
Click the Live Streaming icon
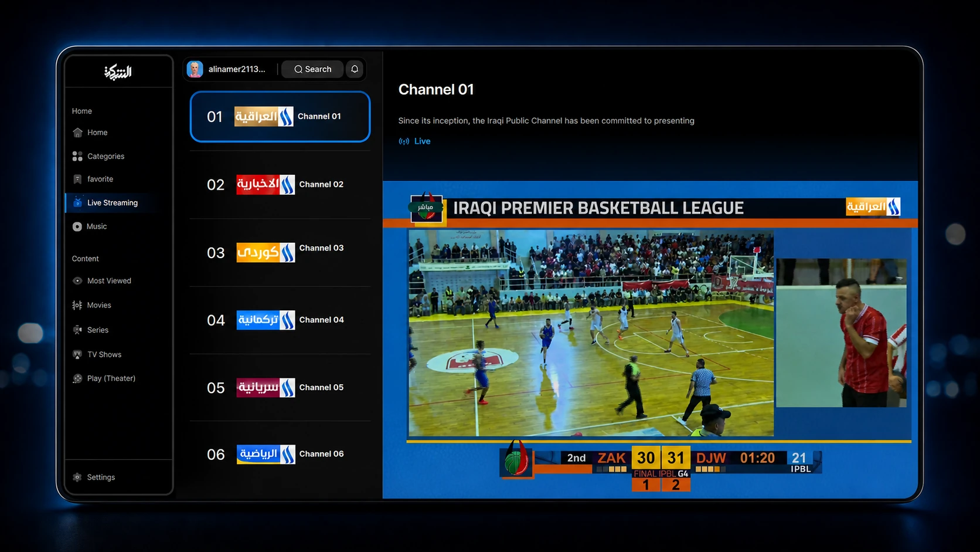(x=77, y=202)
